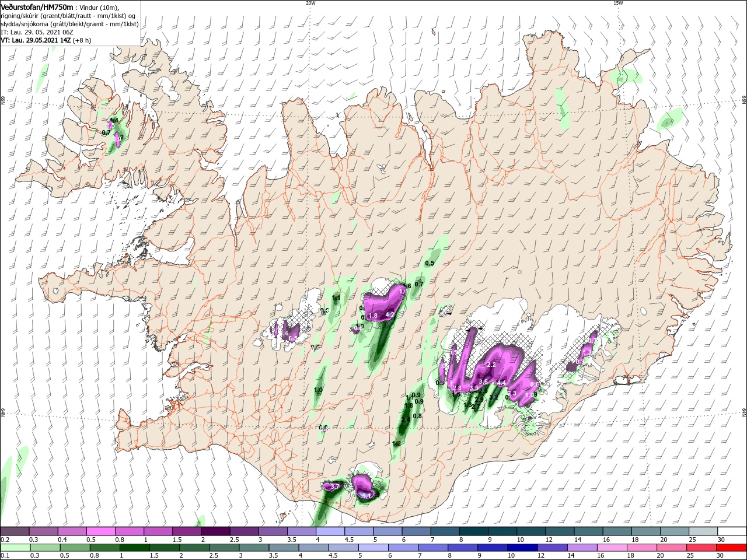
Task: Click the upper-scale swatch between 0.2 and 0.3
Action: pos(15,531)
